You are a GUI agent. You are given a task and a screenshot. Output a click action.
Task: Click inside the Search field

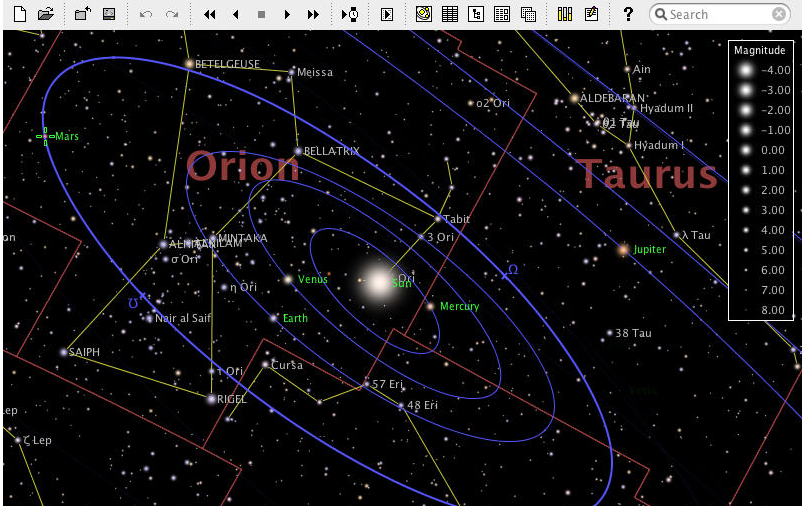pos(719,14)
